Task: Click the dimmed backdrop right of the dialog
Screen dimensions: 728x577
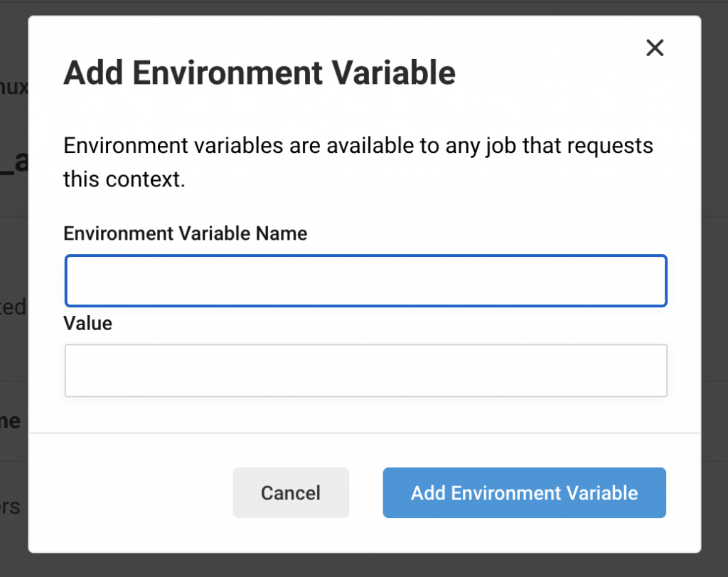Action: click(714, 285)
